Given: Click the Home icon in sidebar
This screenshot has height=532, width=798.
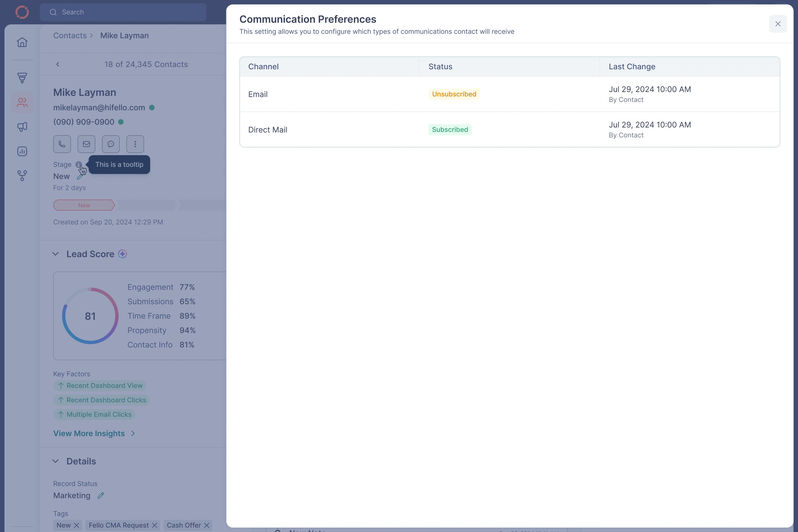Looking at the screenshot, I should [x=22, y=42].
